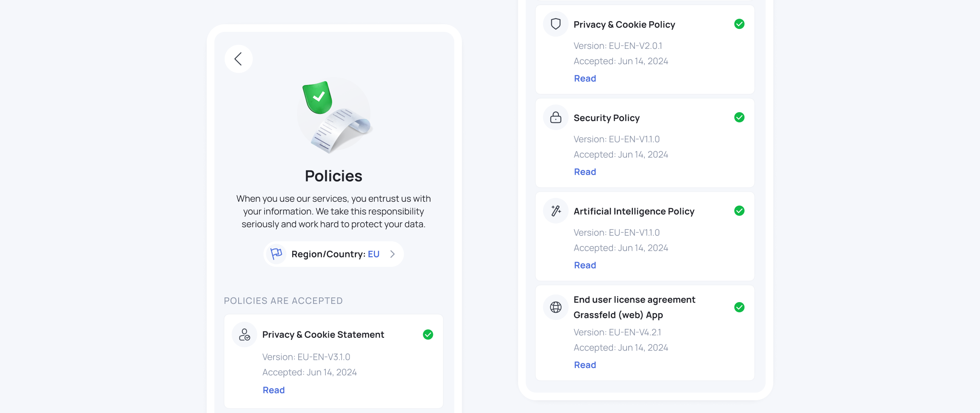Open the Region/Country: EU selector

tap(334, 254)
